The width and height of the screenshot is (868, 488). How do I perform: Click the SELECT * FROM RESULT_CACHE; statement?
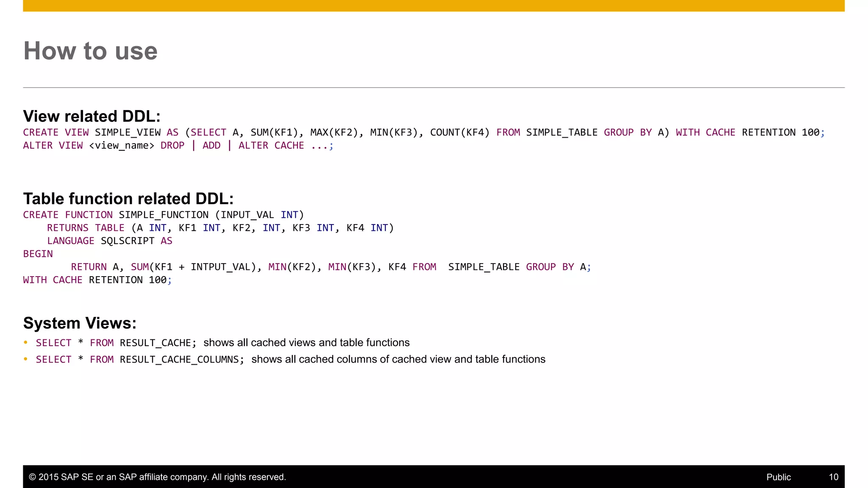point(116,343)
